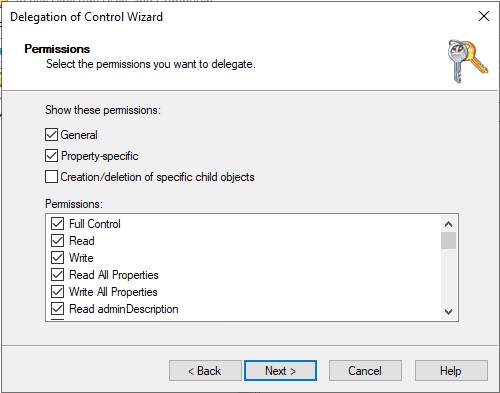Enable Creation/deletion of specific child objects
This screenshot has width=500, height=393.
point(51,177)
